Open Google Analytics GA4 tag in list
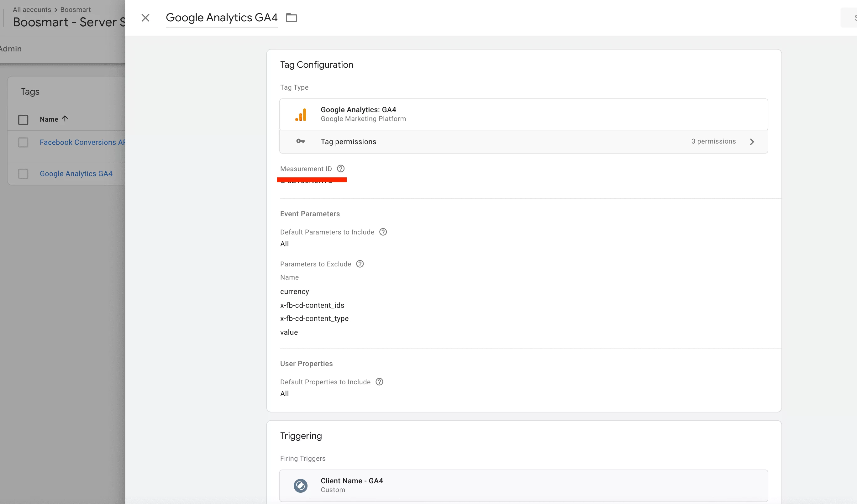Image resolution: width=857 pixels, height=504 pixels. click(x=76, y=173)
